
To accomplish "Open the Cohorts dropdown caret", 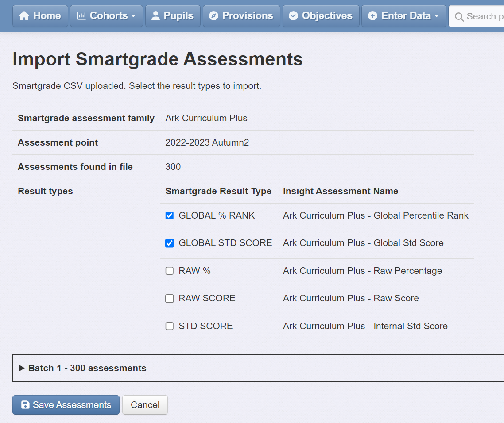I will coord(133,16).
